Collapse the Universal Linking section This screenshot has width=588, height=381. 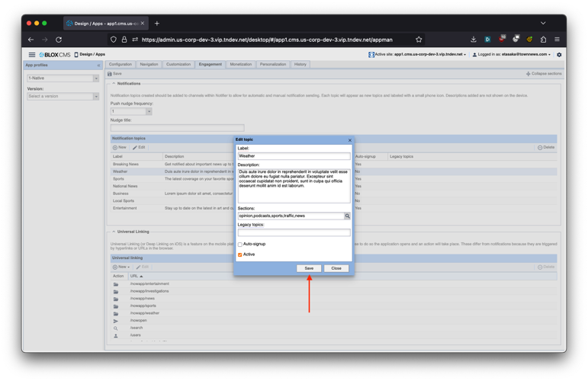pos(114,232)
